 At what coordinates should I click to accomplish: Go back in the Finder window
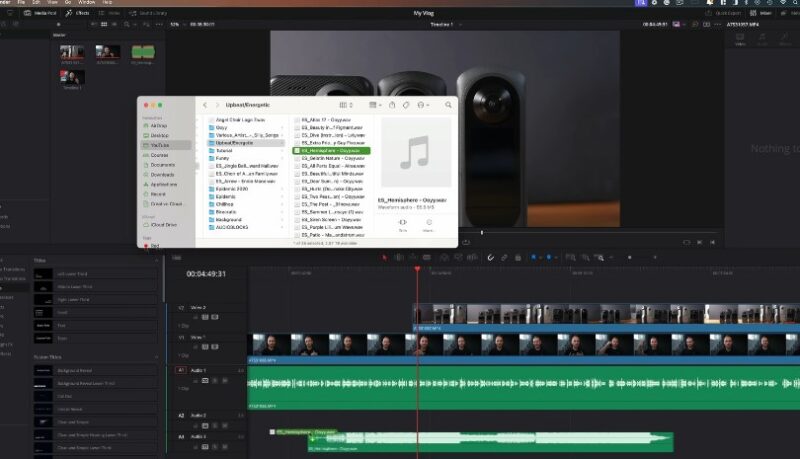[205, 105]
